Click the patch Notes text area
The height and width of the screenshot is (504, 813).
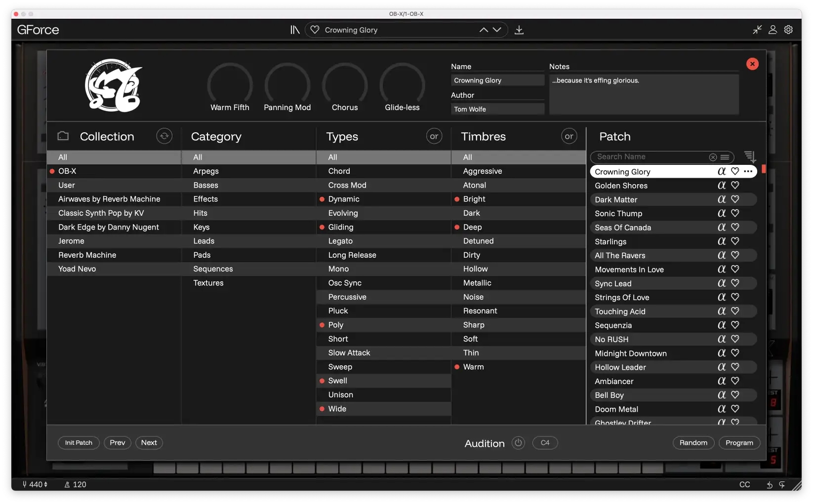644,94
